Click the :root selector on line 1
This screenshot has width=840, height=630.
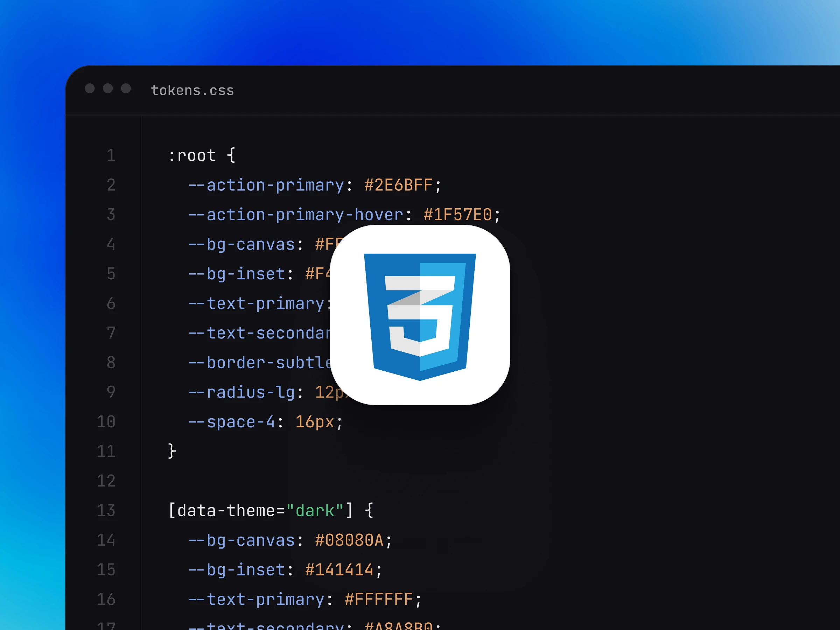pos(192,156)
